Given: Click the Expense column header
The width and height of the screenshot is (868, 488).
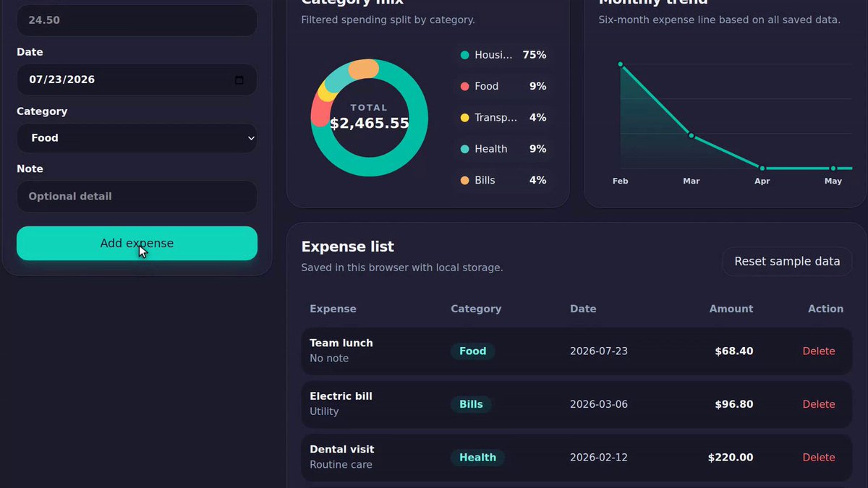Looking at the screenshot, I should [333, 309].
